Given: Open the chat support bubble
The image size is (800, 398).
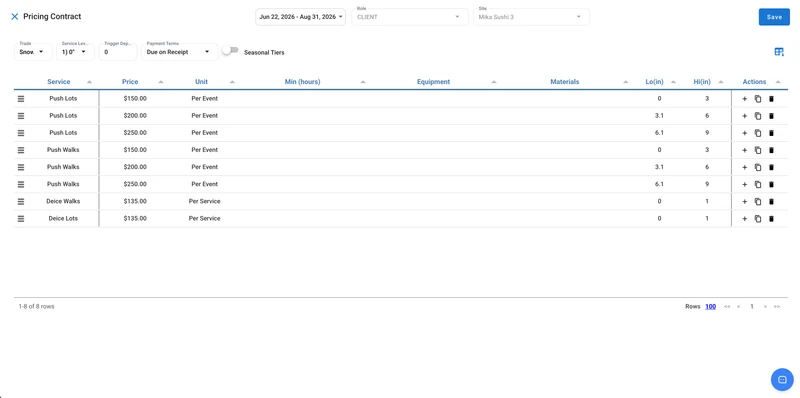Looking at the screenshot, I should point(782,379).
